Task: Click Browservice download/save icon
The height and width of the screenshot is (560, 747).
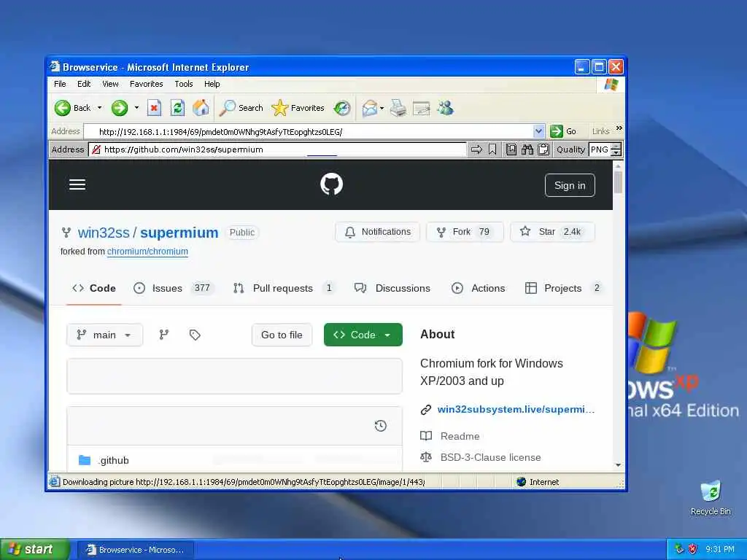Action: [x=511, y=149]
